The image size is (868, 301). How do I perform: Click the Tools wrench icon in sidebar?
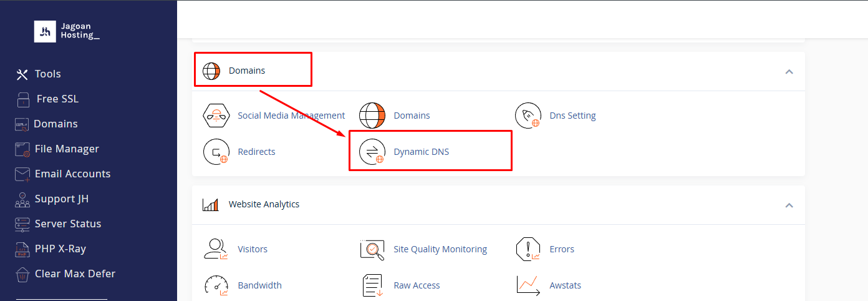22,74
